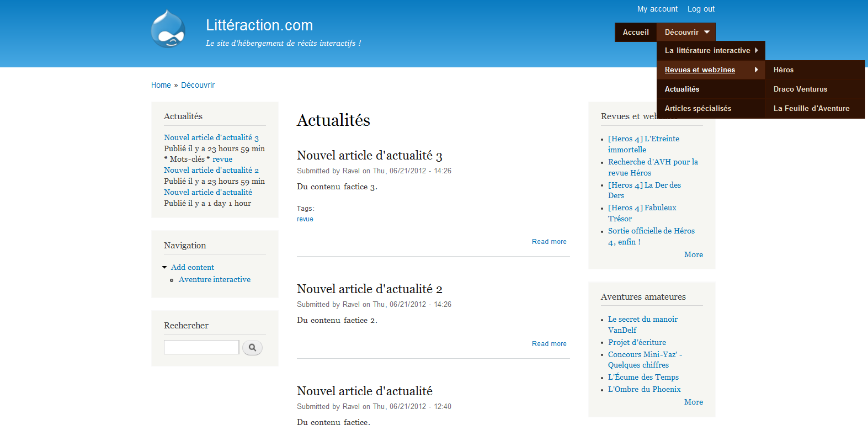868x425 pixels.
Task: Go to the Accueil tab
Action: tap(636, 32)
